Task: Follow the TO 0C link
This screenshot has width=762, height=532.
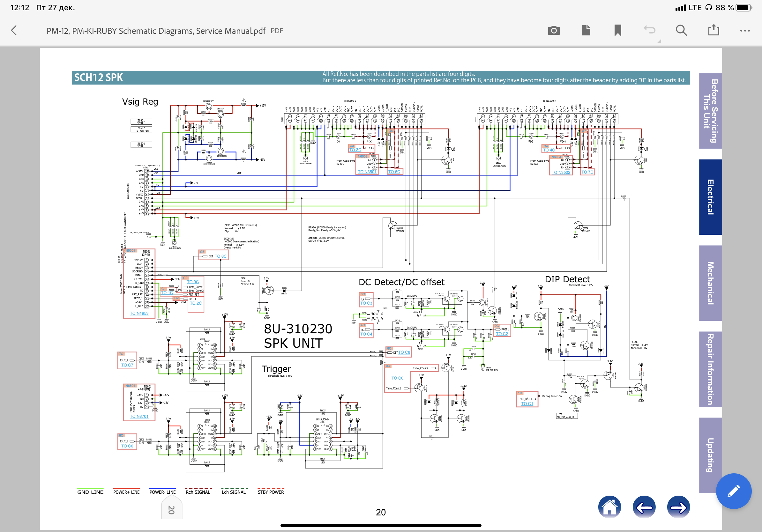Action: tap(192, 282)
